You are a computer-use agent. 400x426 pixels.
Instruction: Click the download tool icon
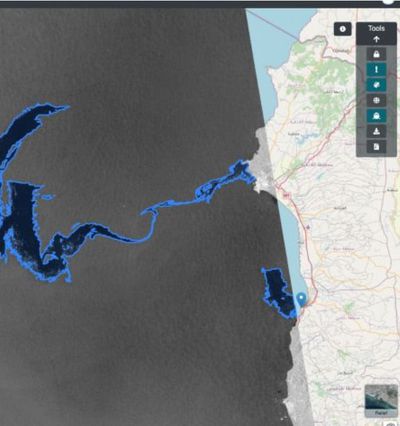click(376, 131)
